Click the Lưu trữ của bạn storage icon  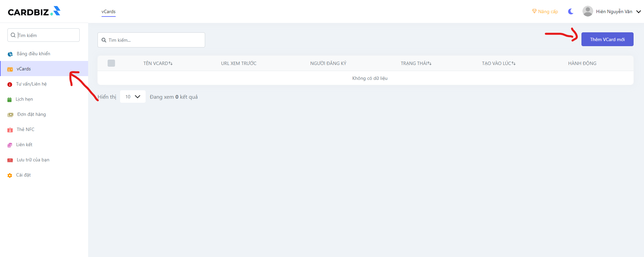click(10, 160)
